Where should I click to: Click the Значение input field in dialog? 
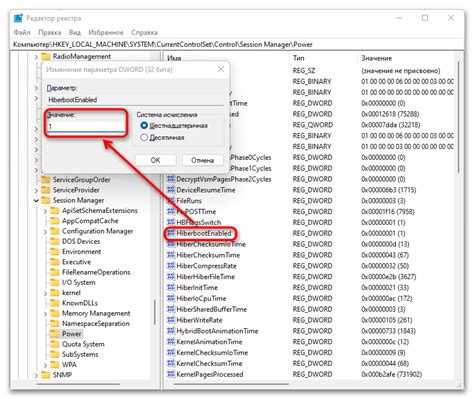tap(86, 126)
